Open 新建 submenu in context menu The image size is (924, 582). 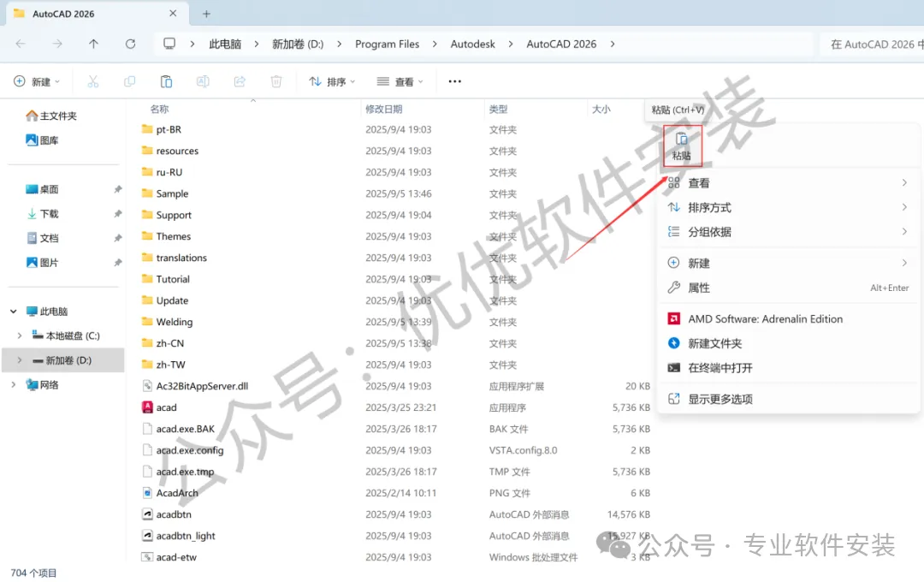(789, 263)
